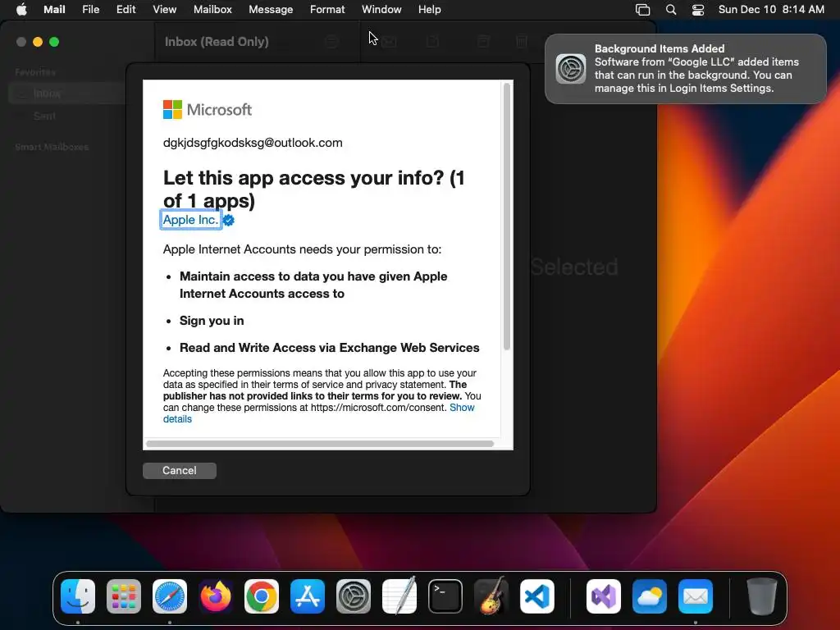Open Control Center in menu bar
Viewport: 840px width, 630px height.
pyautogui.click(x=698, y=10)
